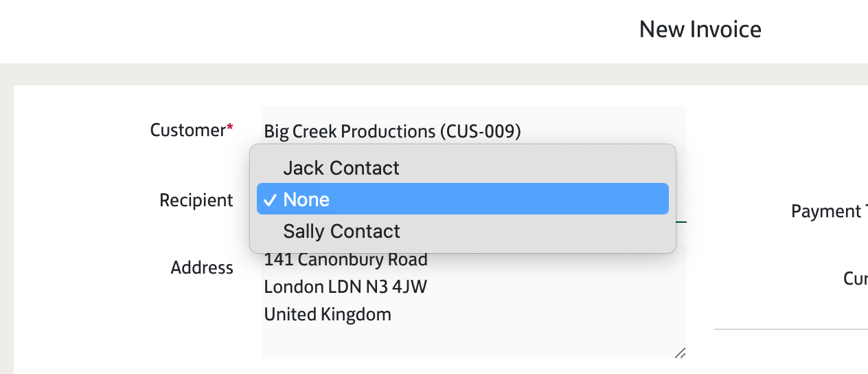Viewport: 868px width, 374px height.
Task: Pick the None recipient option
Action: (306, 199)
